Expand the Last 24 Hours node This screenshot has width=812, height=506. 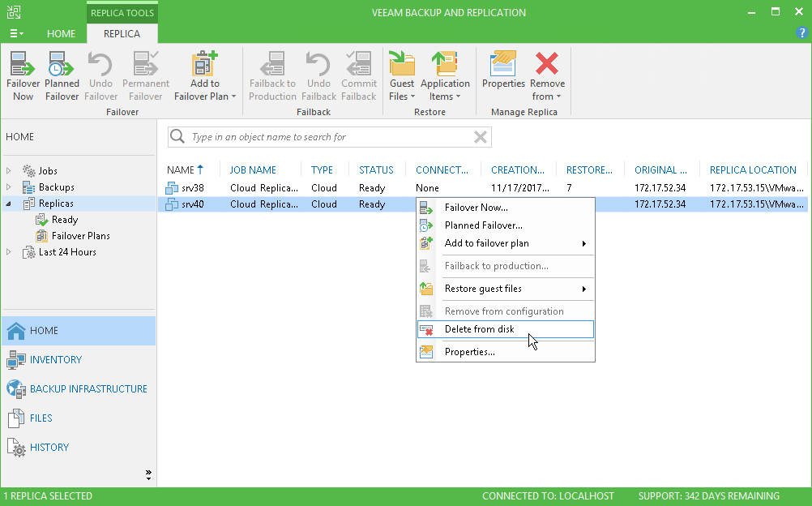click(x=8, y=252)
